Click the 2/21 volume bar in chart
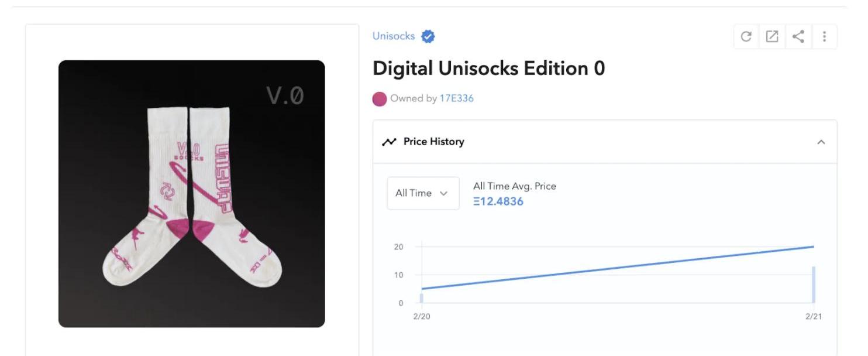Image resolution: width=868 pixels, height=356 pixels. pyautogui.click(x=813, y=285)
